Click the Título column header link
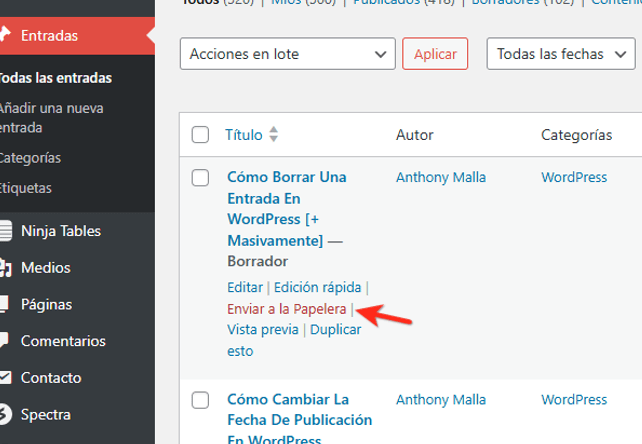Viewport: 642px width, 444px height. point(244,135)
